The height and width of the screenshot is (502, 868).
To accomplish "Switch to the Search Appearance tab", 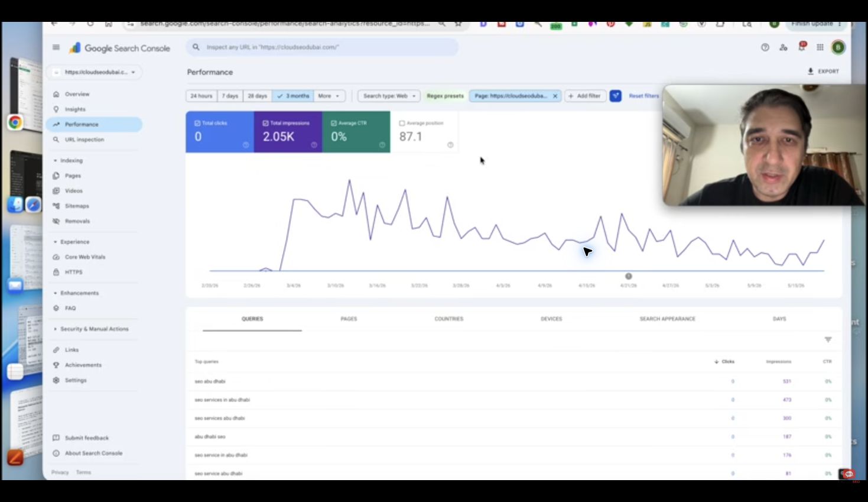I will (667, 319).
